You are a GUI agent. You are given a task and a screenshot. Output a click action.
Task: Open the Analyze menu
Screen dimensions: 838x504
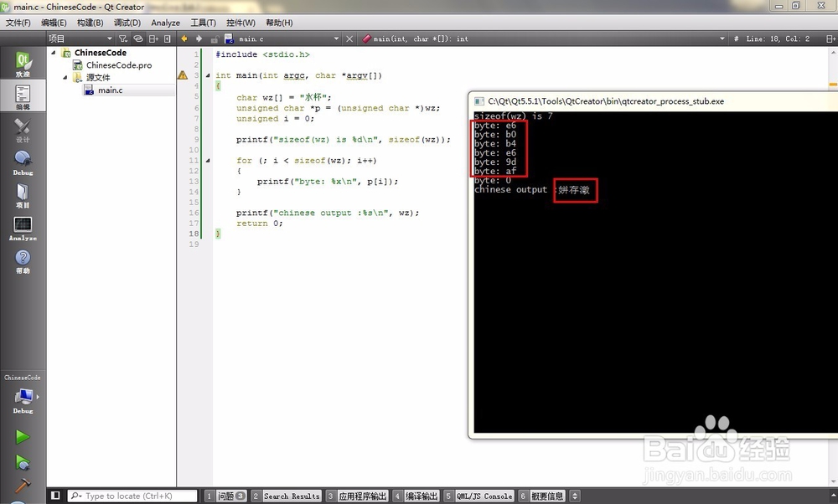pos(166,23)
